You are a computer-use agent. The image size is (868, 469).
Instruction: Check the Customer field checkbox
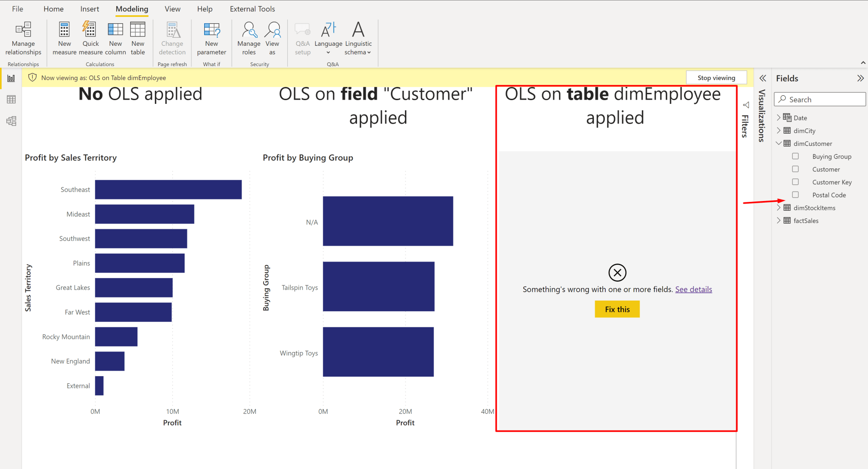point(795,169)
